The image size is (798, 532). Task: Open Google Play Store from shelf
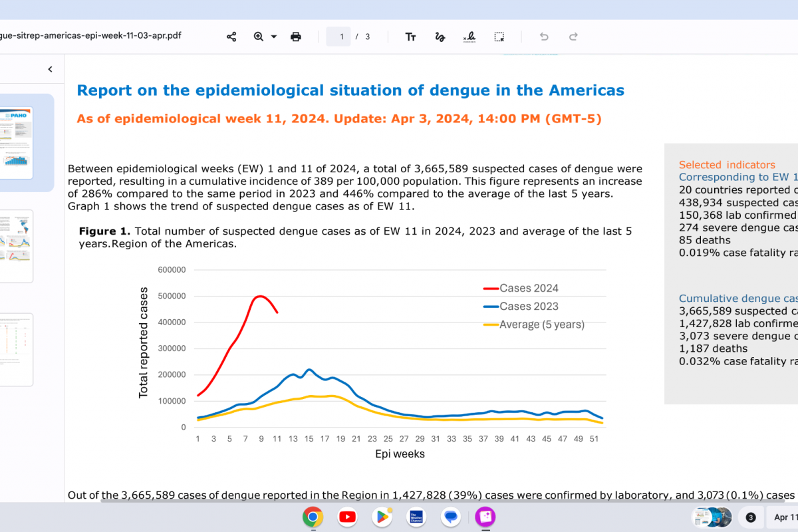pyautogui.click(x=382, y=517)
